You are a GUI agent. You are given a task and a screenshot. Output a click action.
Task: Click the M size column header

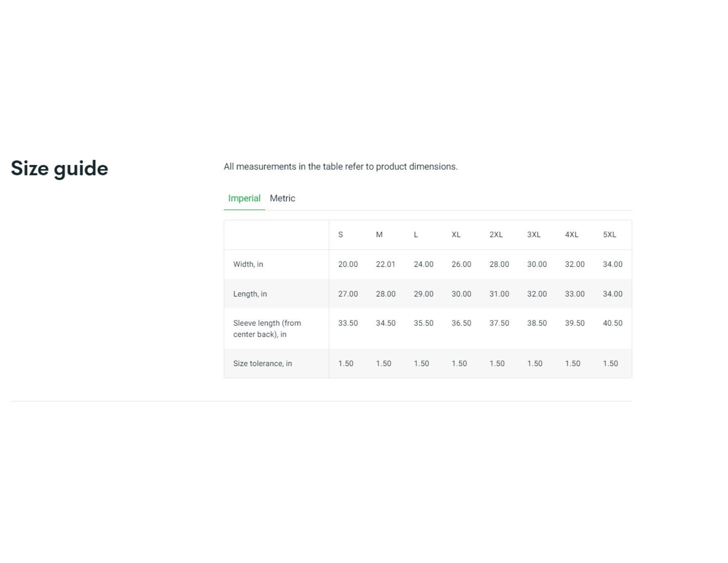tap(379, 234)
